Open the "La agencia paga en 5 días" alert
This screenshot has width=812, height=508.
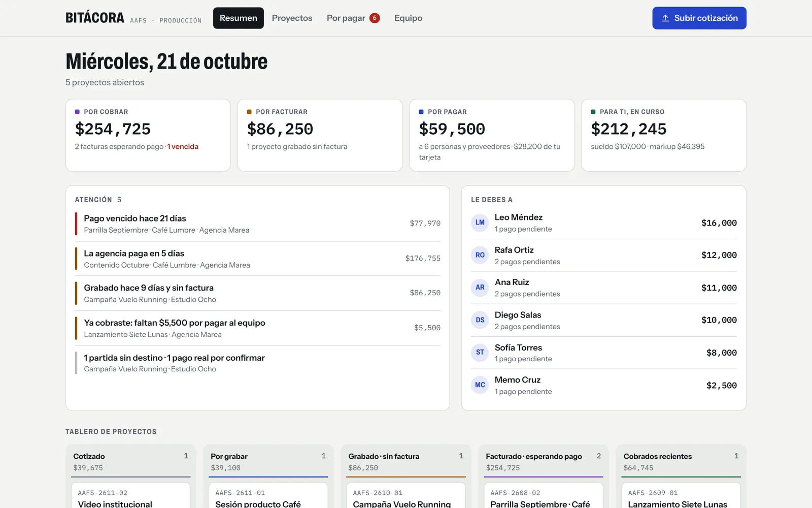coord(258,259)
